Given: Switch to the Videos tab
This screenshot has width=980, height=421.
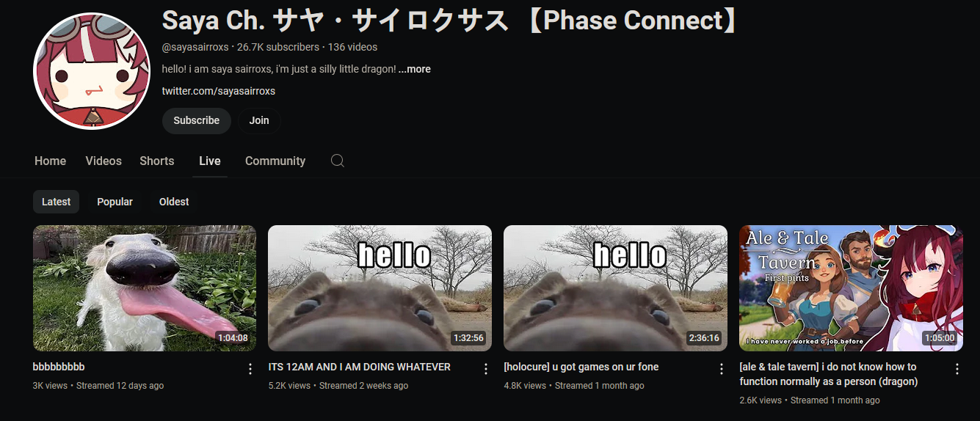Looking at the screenshot, I should 104,161.
